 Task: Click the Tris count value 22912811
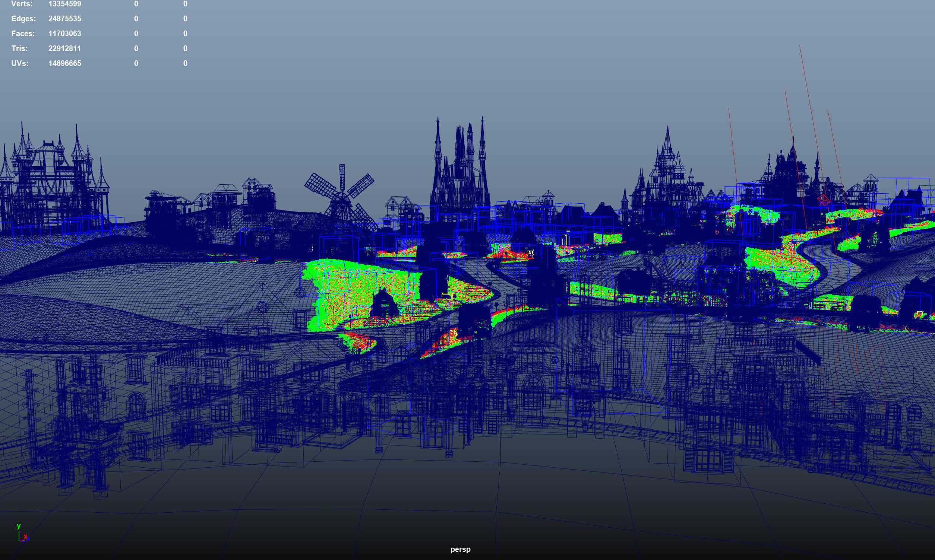point(64,48)
